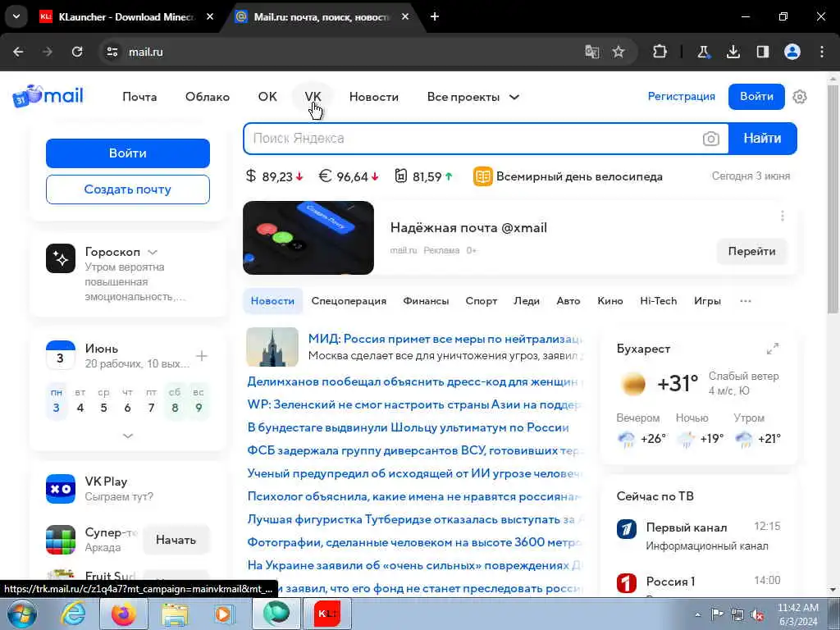
Task: Click the euro exchange rate 96,64
Action: click(x=349, y=176)
